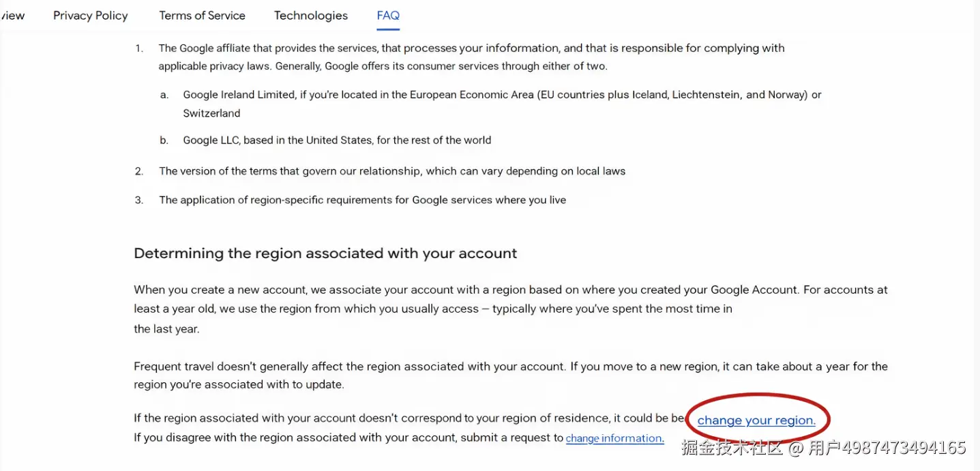Click the "version of the terms" list item
Viewport: 980px width, 471px height.
pos(391,171)
